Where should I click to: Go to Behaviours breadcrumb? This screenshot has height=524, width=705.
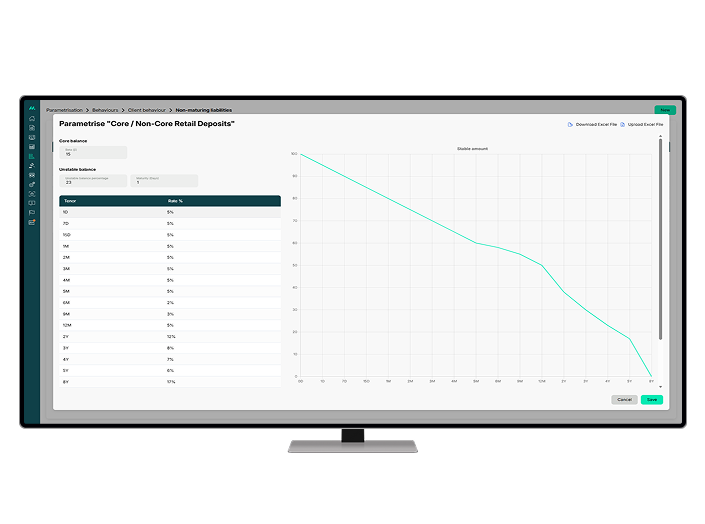tap(105, 110)
